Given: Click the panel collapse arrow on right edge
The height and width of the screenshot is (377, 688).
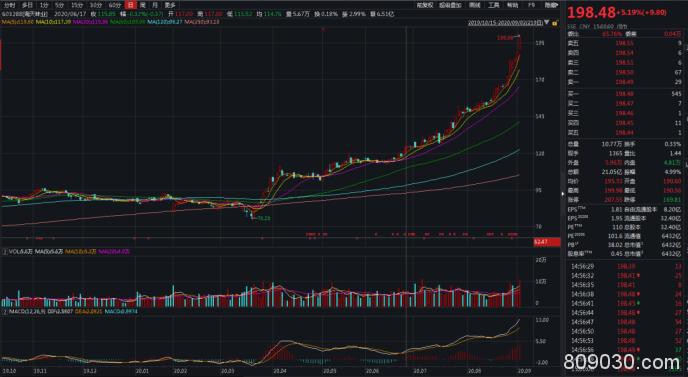Looking at the screenshot, I should tap(563, 194).
